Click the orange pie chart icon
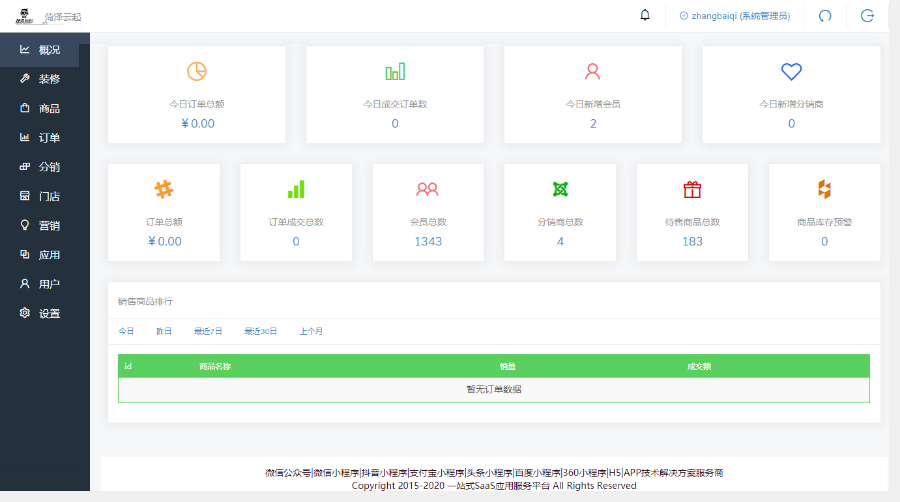The image size is (900, 502). point(196,71)
